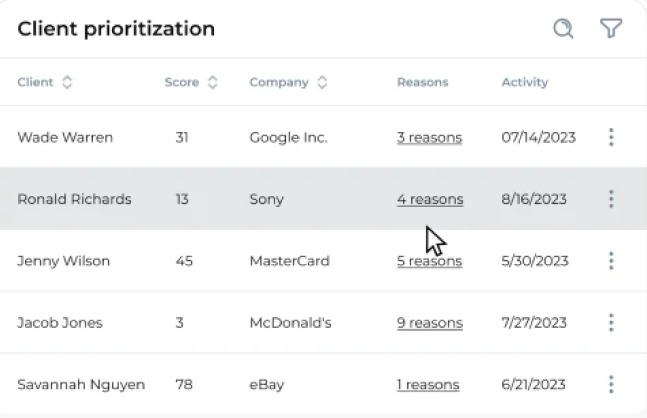Sort table by Company column arrows

pyautogui.click(x=322, y=82)
